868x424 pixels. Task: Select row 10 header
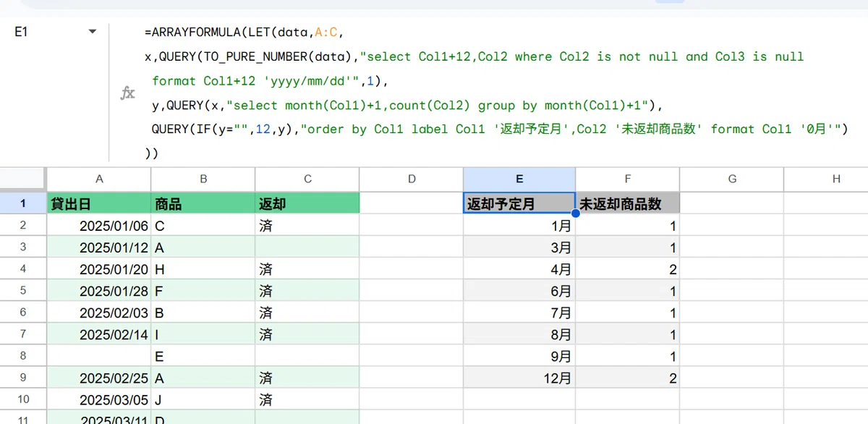pos(23,399)
